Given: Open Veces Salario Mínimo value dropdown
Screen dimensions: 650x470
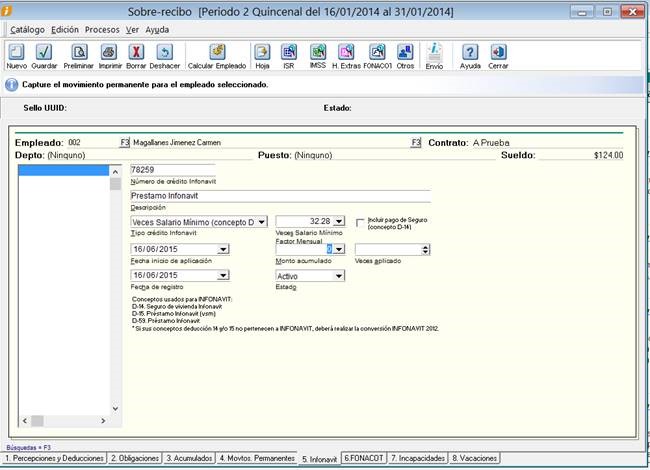Looking at the screenshot, I should [x=339, y=222].
